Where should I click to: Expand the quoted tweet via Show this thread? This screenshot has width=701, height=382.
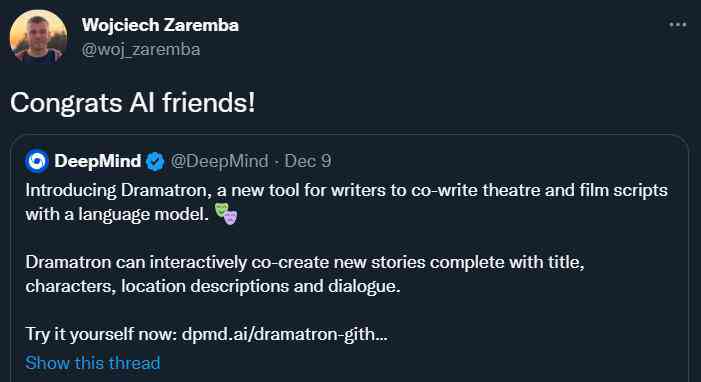(x=93, y=363)
